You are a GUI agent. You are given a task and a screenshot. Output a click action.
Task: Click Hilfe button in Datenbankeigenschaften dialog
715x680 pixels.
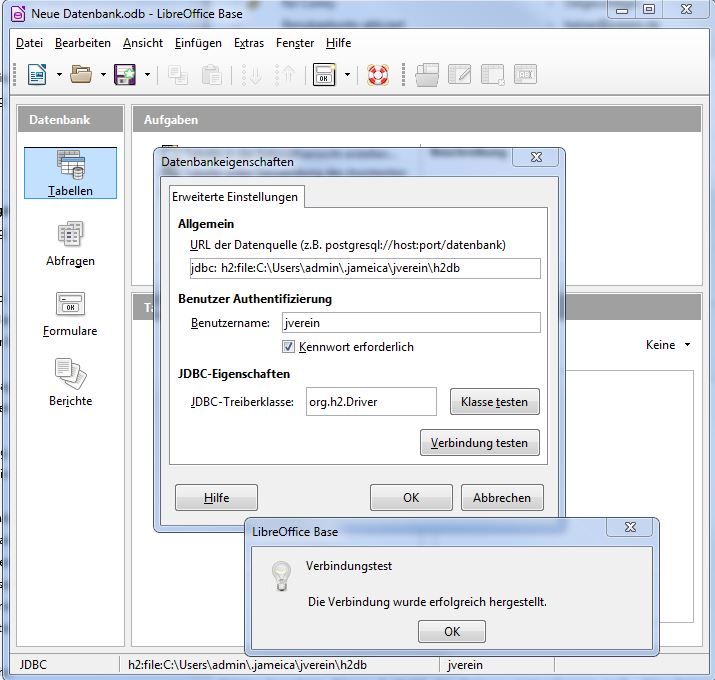click(x=217, y=498)
